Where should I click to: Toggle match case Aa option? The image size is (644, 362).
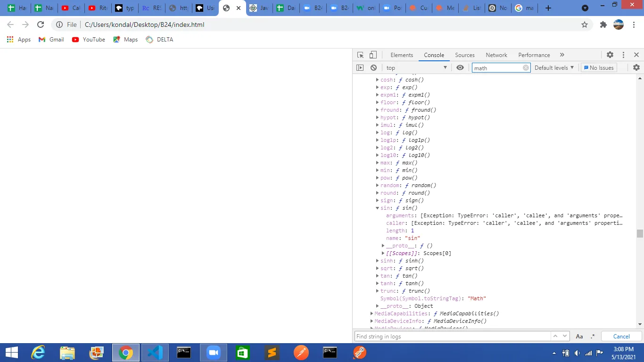point(579,336)
